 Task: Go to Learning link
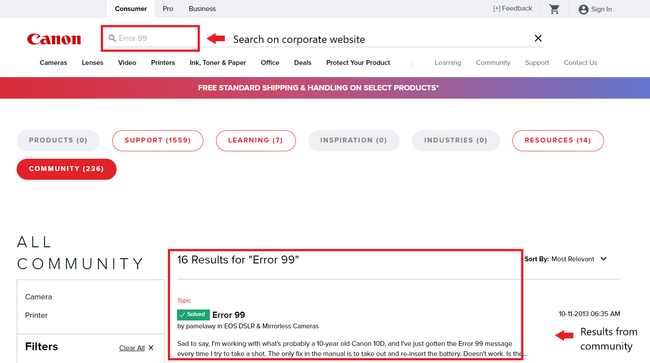[448, 63]
